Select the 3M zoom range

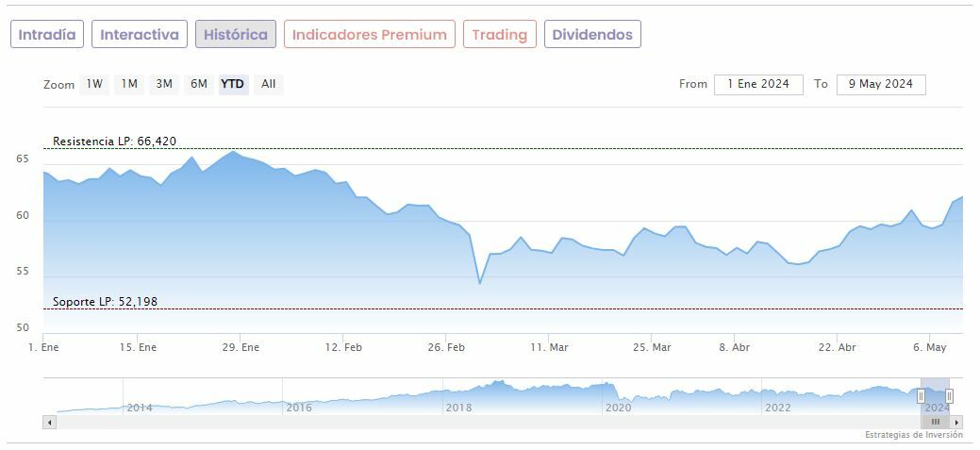tap(164, 84)
